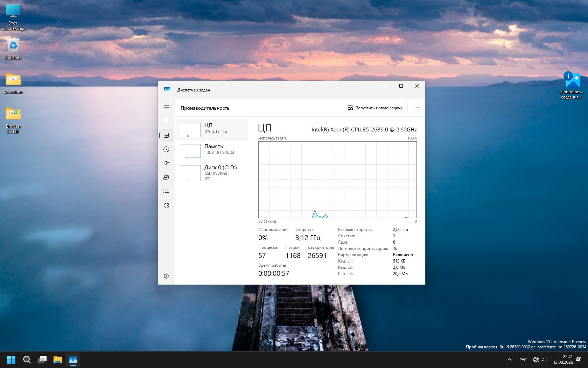588x368 pixels.
Task: Click the 20,0 МБ L3 cache value
Action: point(400,274)
